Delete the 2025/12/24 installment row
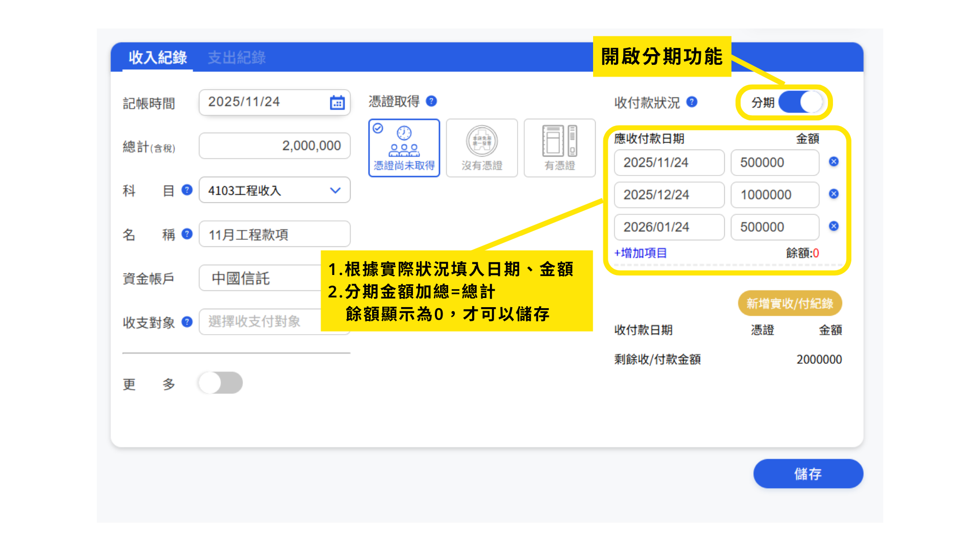 (834, 194)
